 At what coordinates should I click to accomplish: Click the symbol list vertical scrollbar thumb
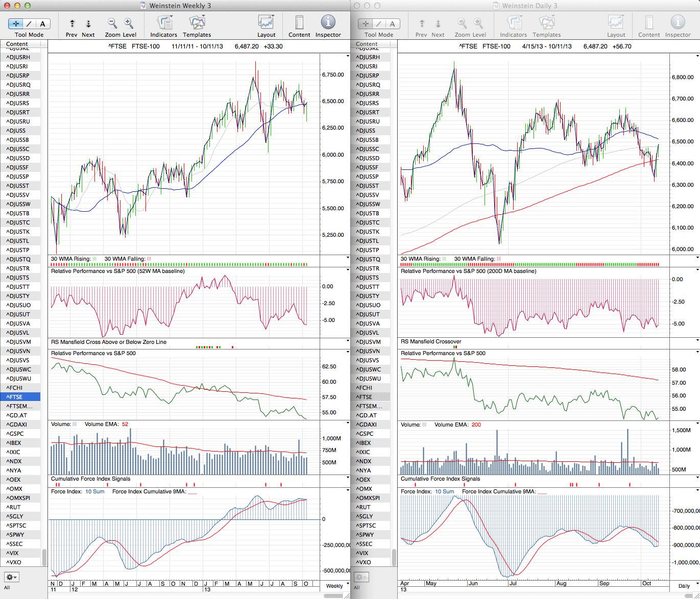44,557
